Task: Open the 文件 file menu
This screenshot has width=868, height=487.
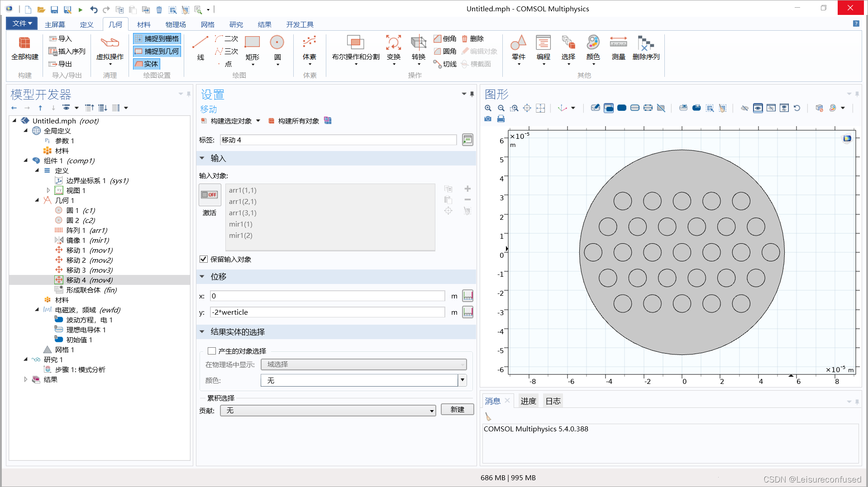Action: click(22, 24)
